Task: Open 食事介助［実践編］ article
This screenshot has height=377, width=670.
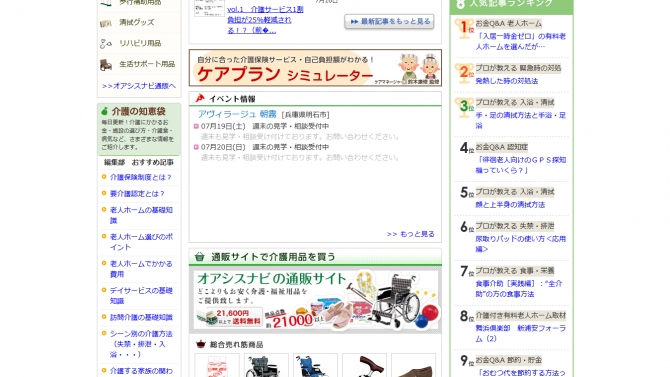Action: [519, 289]
